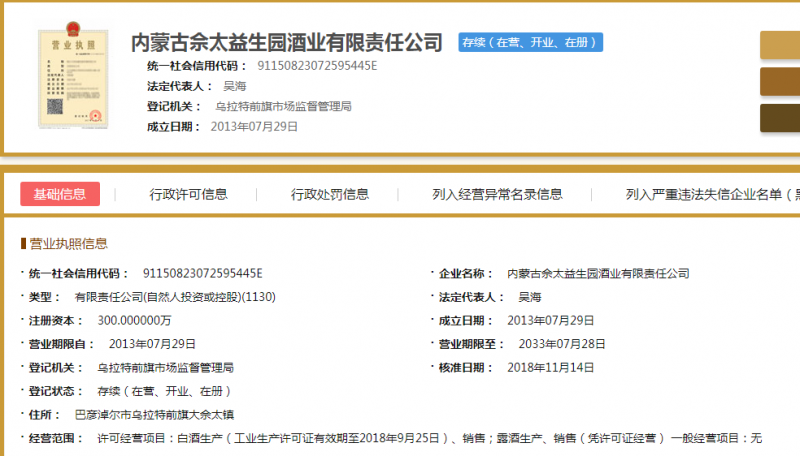Click the 营业期限自 value 2013年07月29日
The height and width of the screenshot is (456, 800).
point(152,344)
